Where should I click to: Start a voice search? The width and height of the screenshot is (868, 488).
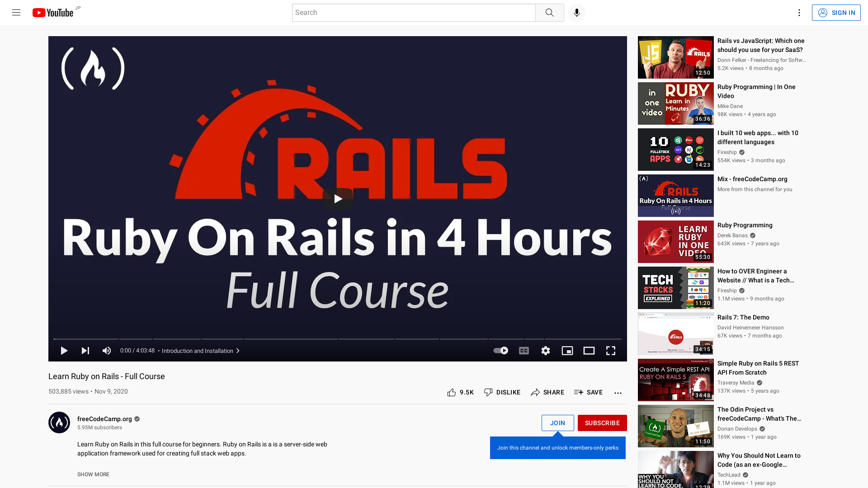(576, 12)
